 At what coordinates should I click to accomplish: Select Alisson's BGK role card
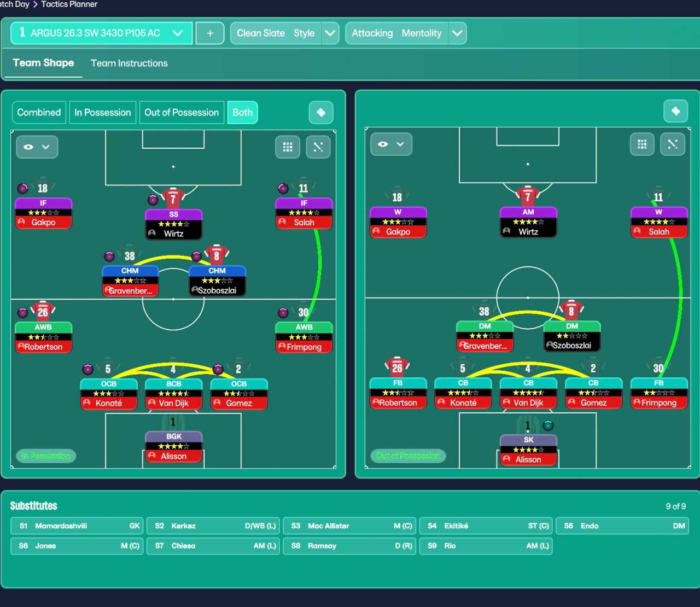(x=173, y=447)
